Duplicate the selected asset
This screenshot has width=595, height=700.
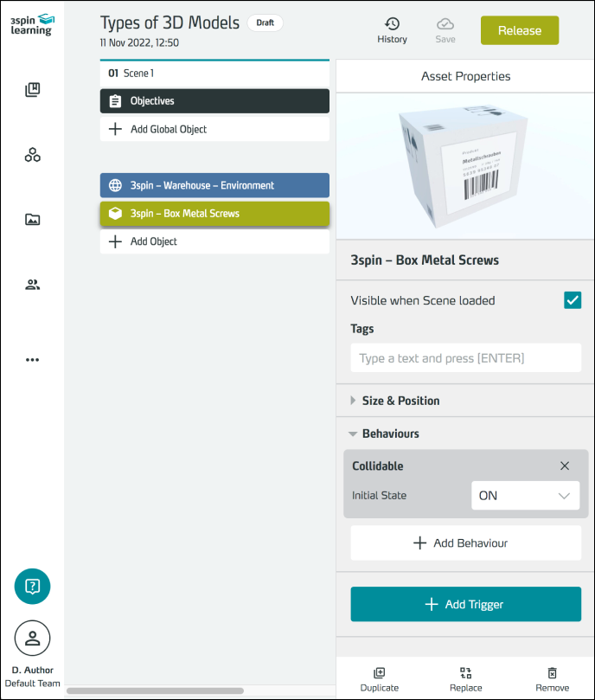[x=379, y=679]
